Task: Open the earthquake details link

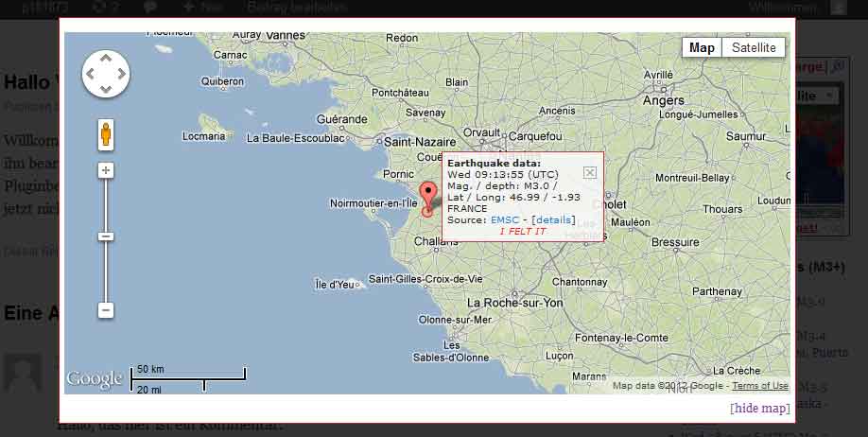Action: point(553,219)
